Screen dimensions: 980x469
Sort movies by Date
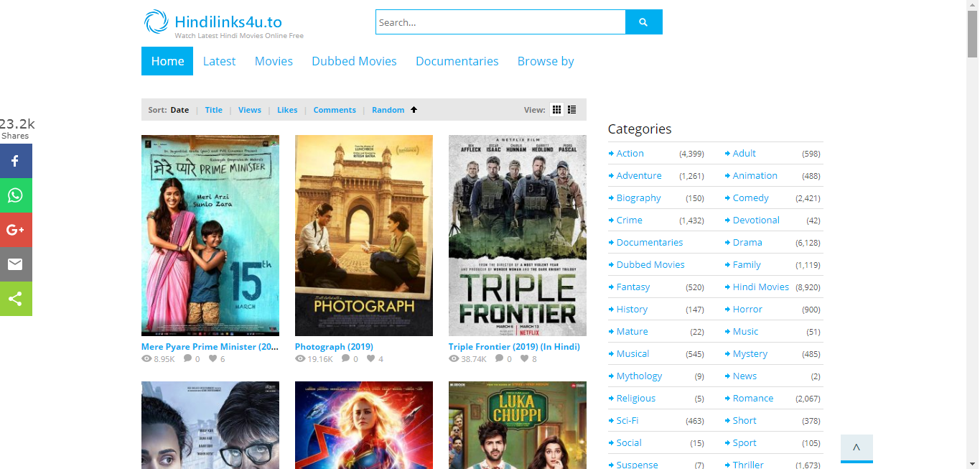tap(179, 110)
